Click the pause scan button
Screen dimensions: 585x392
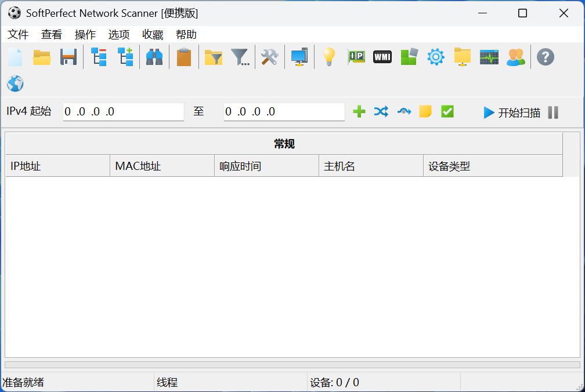[x=553, y=112]
